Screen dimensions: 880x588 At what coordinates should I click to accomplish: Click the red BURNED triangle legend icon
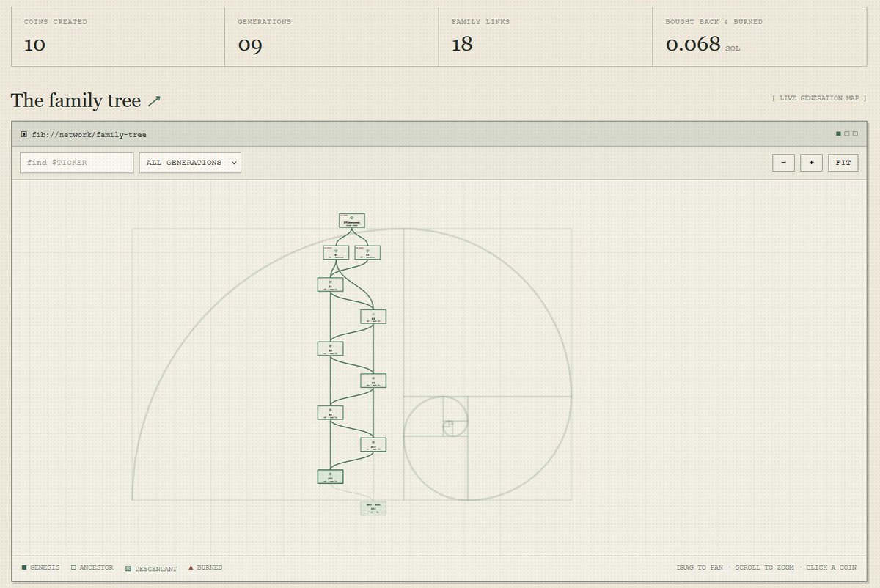(x=191, y=567)
